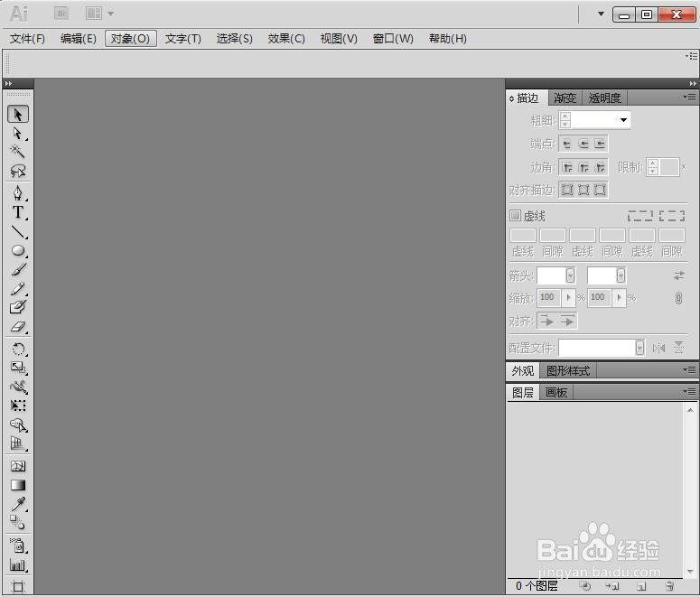Select the Width/Warp tool

click(x=18, y=387)
